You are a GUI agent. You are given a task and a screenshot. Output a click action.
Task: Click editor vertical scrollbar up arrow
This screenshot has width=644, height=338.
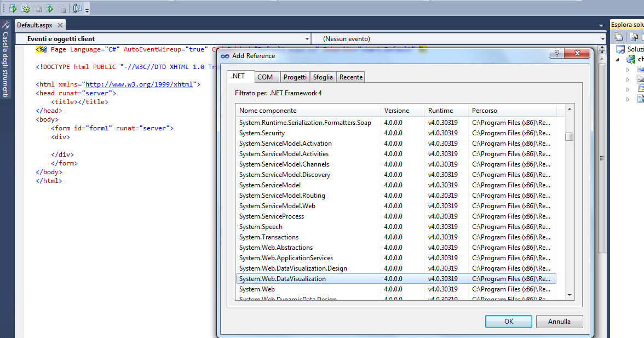[x=602, y=59]
